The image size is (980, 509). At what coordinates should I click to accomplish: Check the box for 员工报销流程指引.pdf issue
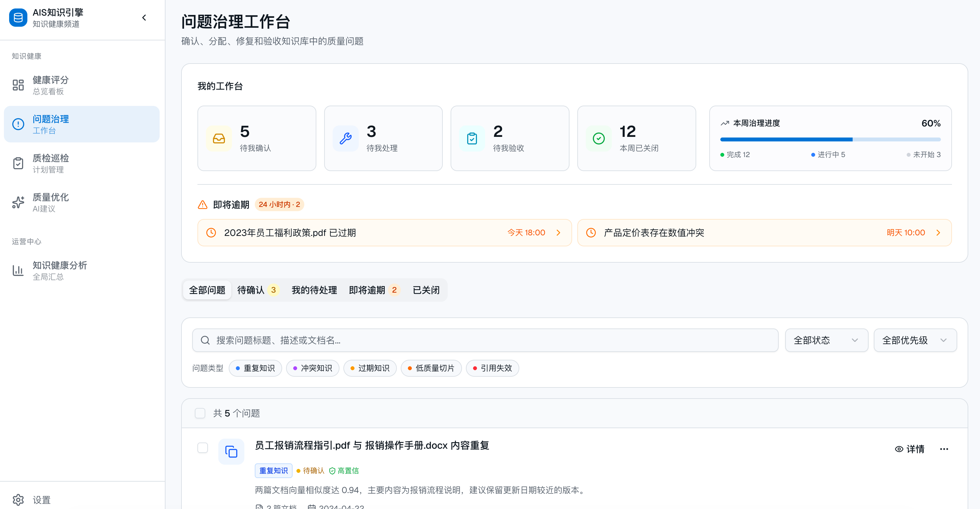click(202, 448)
